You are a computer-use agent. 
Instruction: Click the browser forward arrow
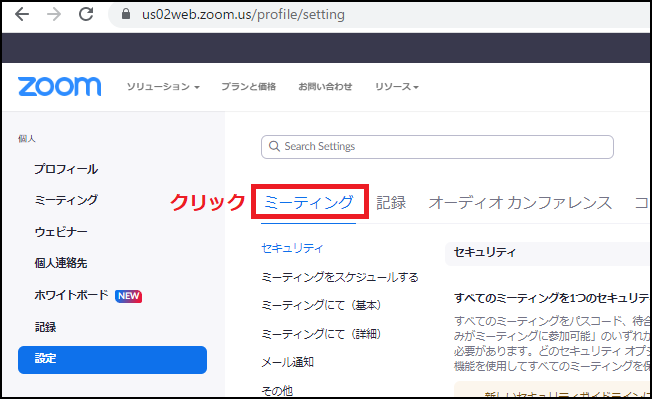pos(54,14)
